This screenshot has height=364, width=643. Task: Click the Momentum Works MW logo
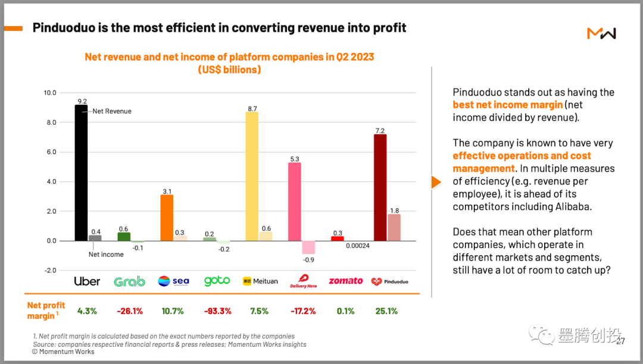coord(601,33)
